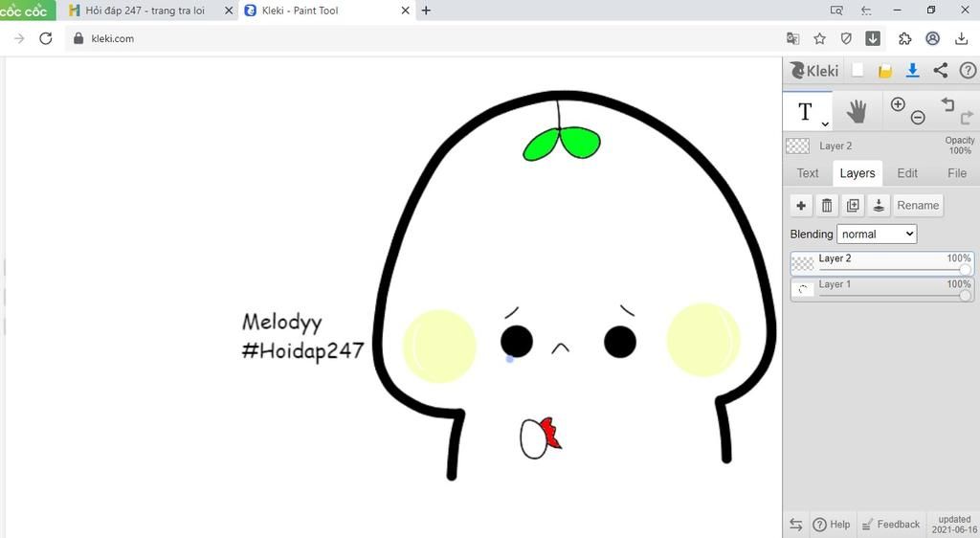The image size is (980, 538).
Task: Switch to the Text tab
Action: [808, 173]
